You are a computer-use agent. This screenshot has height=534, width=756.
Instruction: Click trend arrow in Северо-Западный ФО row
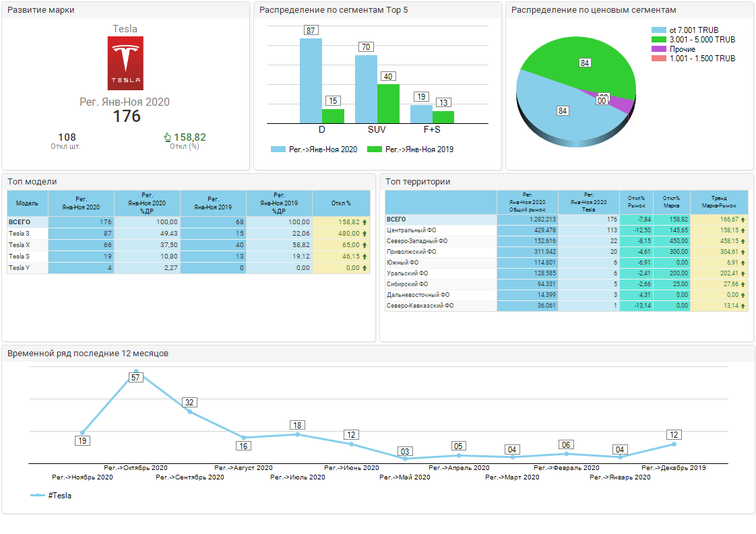(743, 241)
